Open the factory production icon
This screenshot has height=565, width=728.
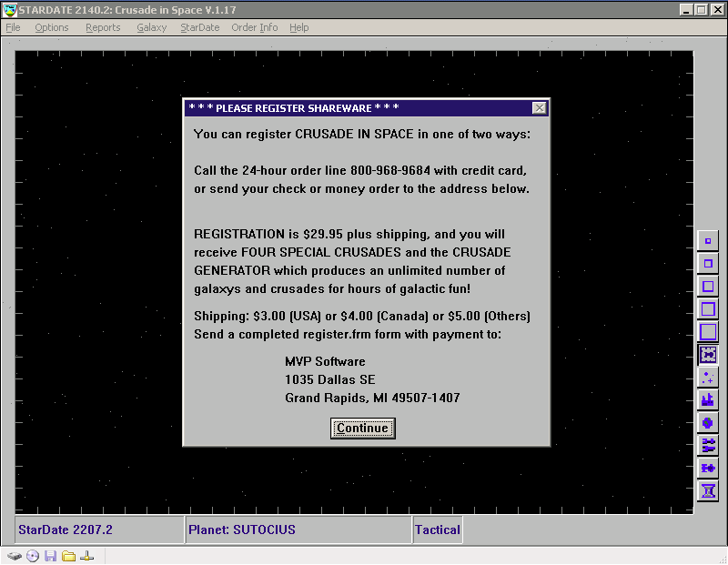click(x=708, y=400)
